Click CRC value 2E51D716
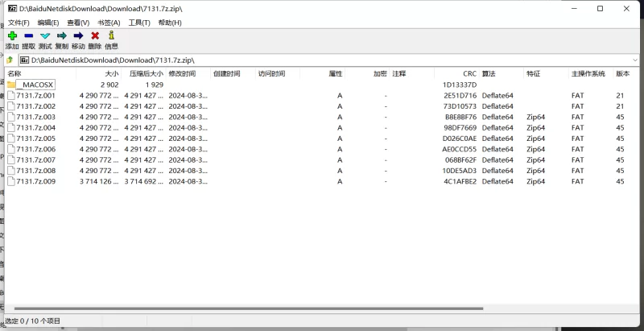 (460, 96)
